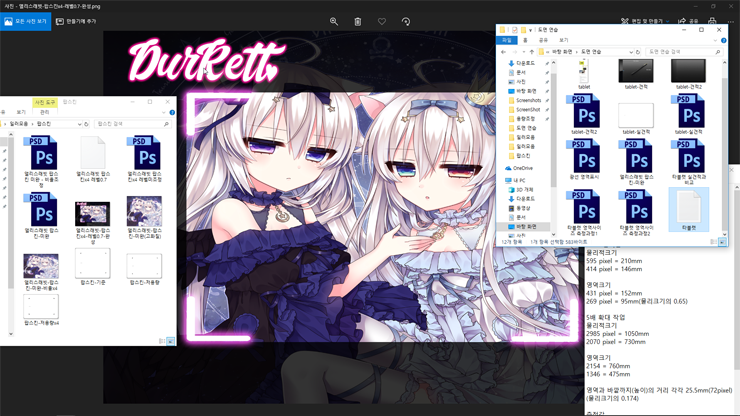This screenshot has height=416, width=740.
Task: Select ScreenShot folder in navigation pane
Action: click(528, 110)
